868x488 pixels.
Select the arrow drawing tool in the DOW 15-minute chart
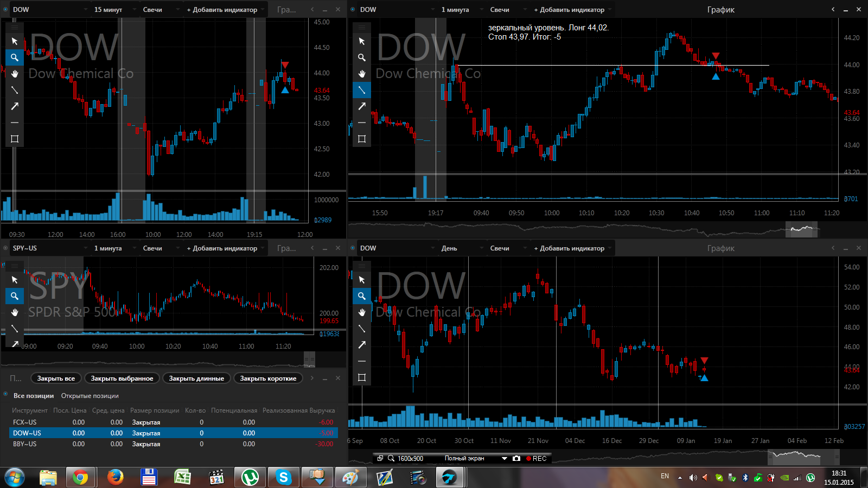coord(15,106)
